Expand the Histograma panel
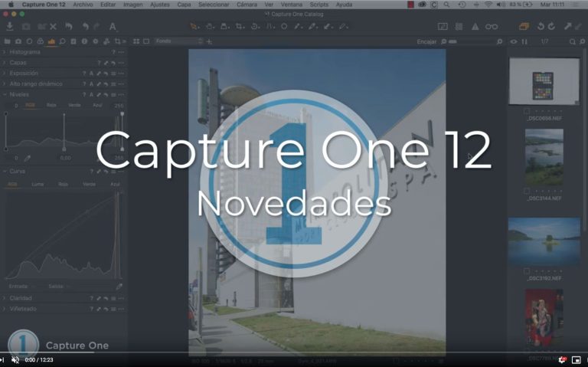Image resolution: width=588 pixels, height=367 pixels. pos(5,52)
